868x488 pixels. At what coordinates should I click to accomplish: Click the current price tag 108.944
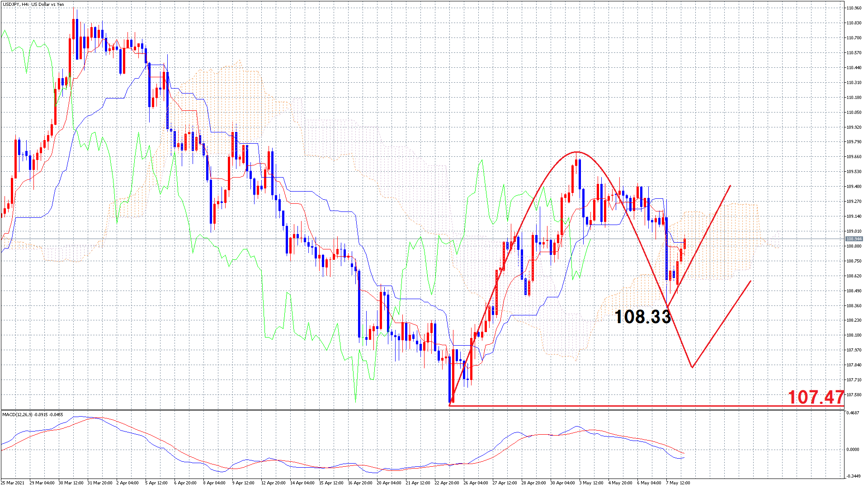pos(854,239)
